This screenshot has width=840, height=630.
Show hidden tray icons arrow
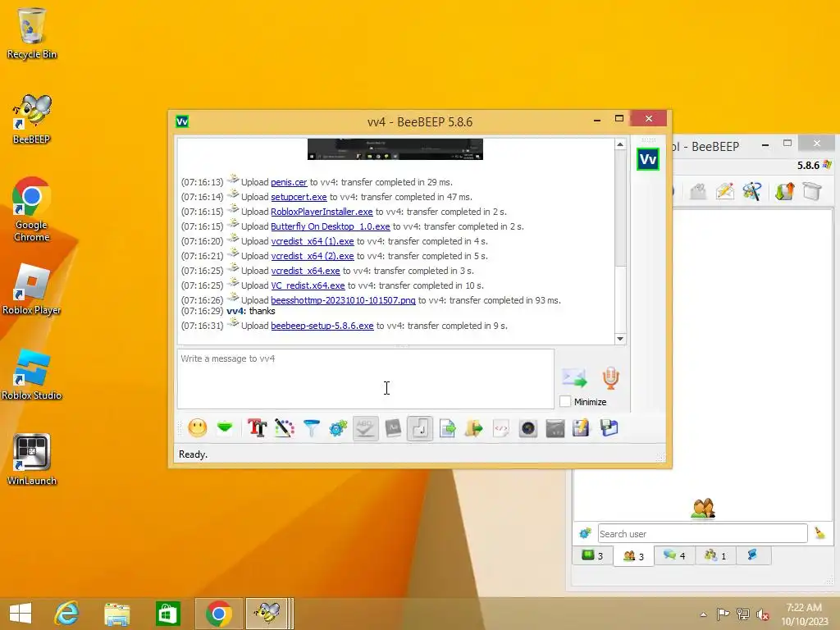click(x=703, y=614)
